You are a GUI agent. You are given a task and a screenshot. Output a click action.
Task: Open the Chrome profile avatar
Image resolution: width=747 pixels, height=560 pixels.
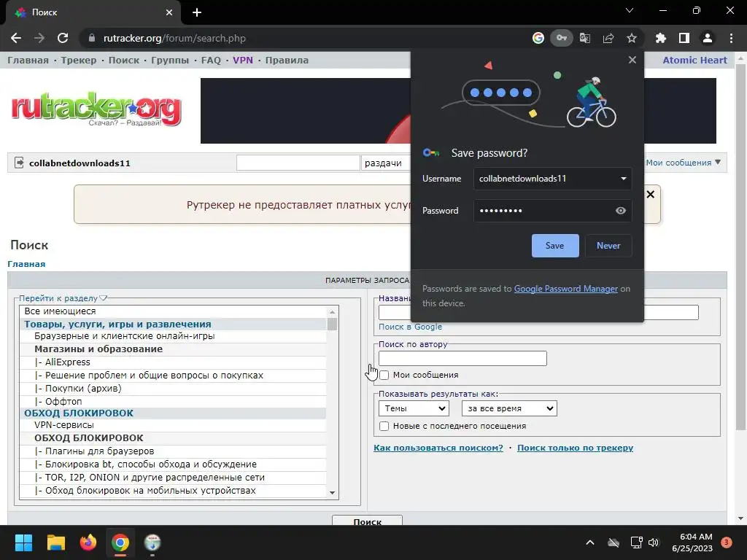(x=708, y=38)
